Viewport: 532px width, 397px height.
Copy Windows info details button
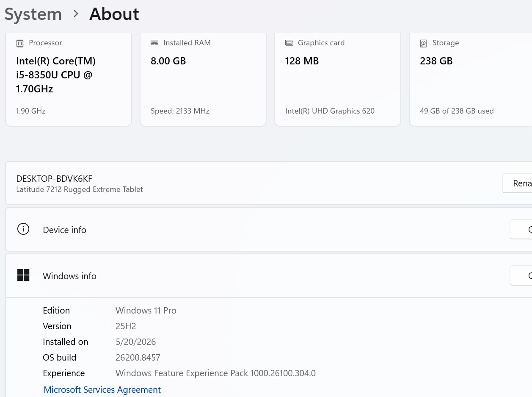click(521, 275)
